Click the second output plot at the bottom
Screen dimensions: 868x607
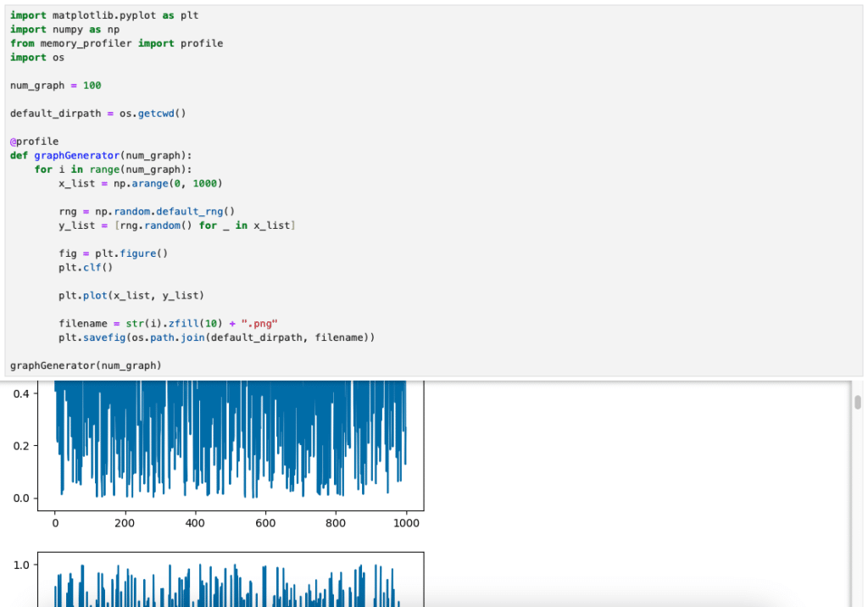pos(218,579)
